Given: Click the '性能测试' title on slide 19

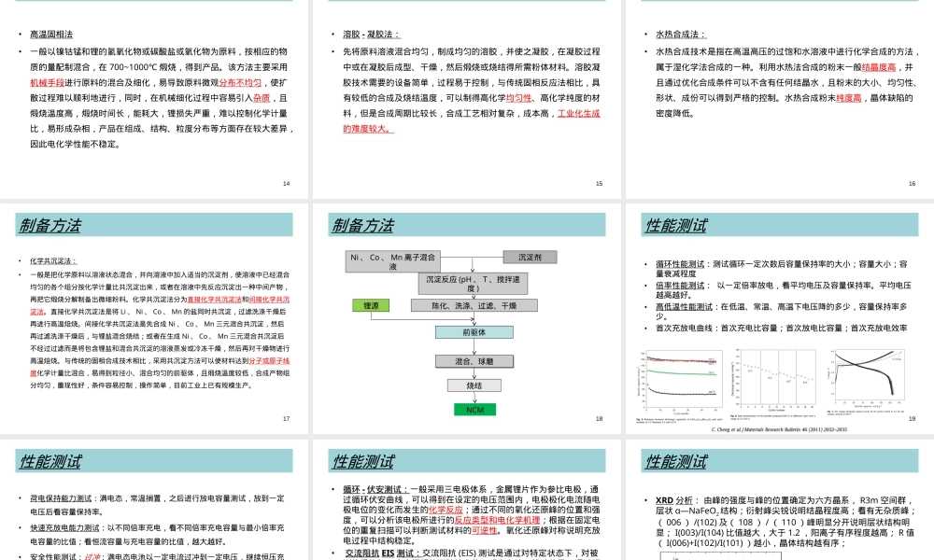Looking at the screenshot, I should 676,226.
